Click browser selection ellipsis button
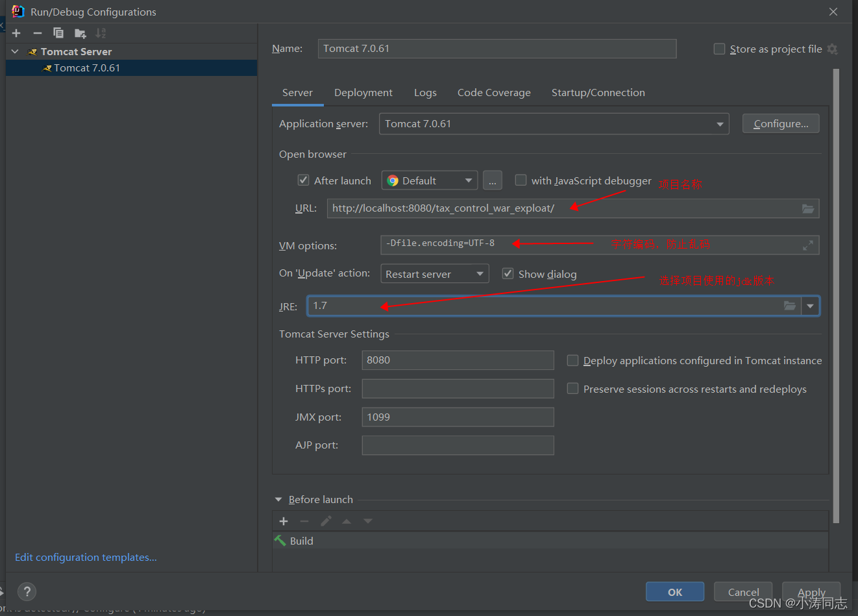Viewport: 858px width, 616px height. click(x=493, y=180)
